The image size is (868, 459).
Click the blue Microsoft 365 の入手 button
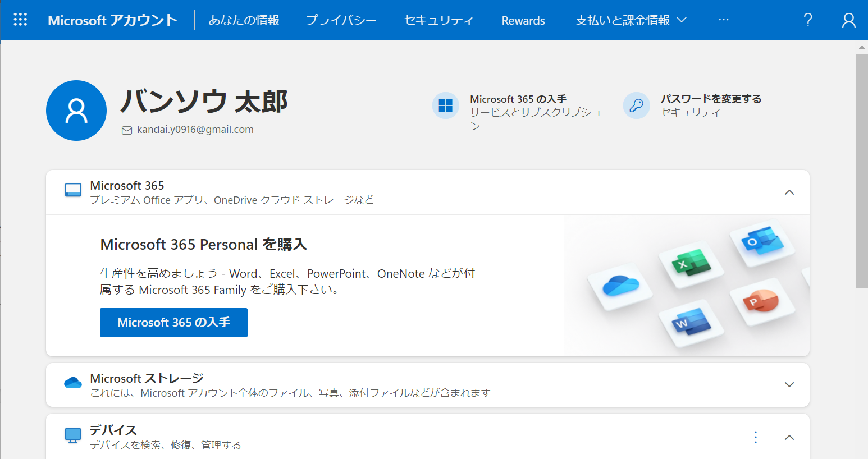[173, 323]
